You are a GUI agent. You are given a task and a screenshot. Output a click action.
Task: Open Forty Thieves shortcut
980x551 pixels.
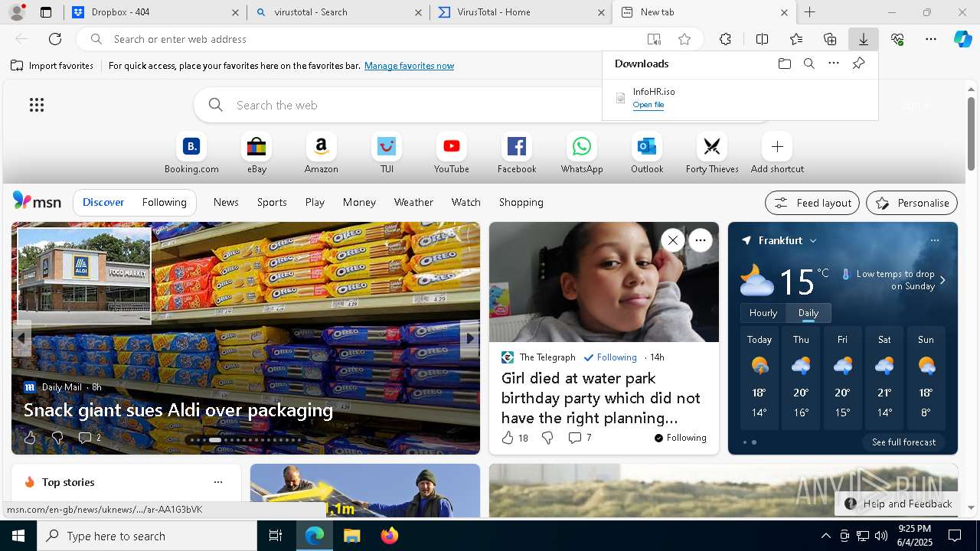tap(712, 153)
